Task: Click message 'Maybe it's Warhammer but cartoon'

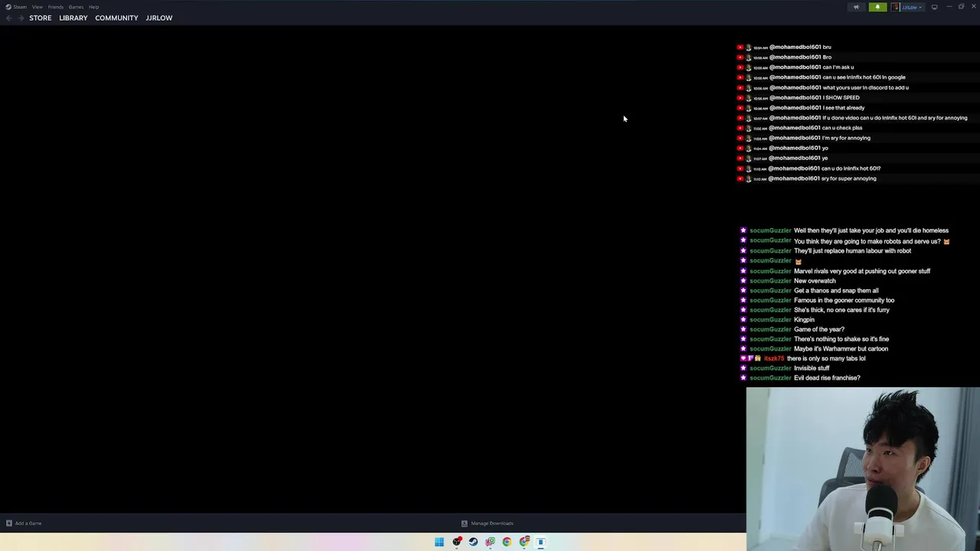Action: coord(841,349)
